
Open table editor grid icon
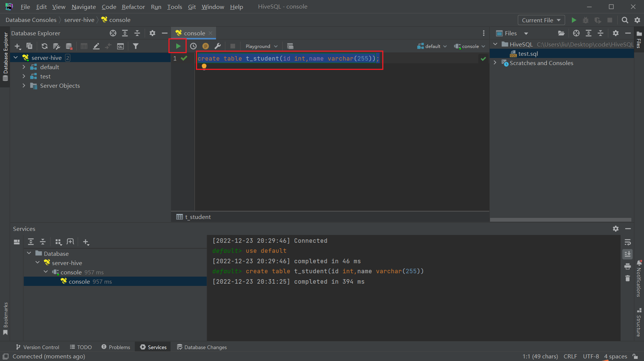pyautogui.click(x=84, y=46)
